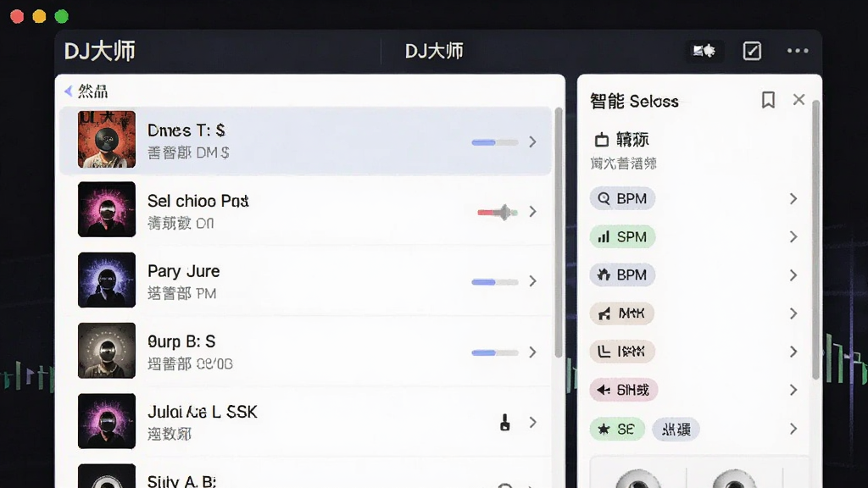
Task: Click the DJ大师 title in center header
Action: pyautogui.click(x=434, y=51)
